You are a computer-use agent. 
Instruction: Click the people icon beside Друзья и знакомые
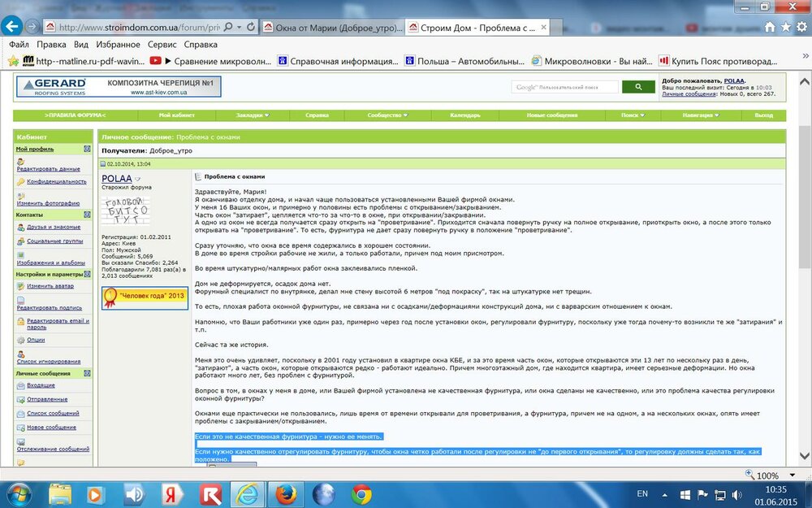tap(21, 227)
